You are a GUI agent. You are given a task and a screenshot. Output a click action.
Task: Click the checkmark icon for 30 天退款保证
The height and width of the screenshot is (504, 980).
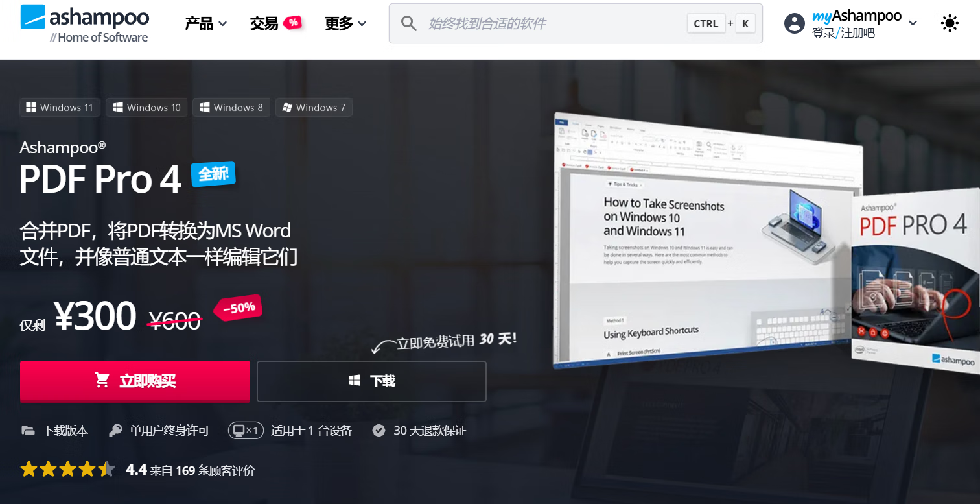click(x=379, y=430)
